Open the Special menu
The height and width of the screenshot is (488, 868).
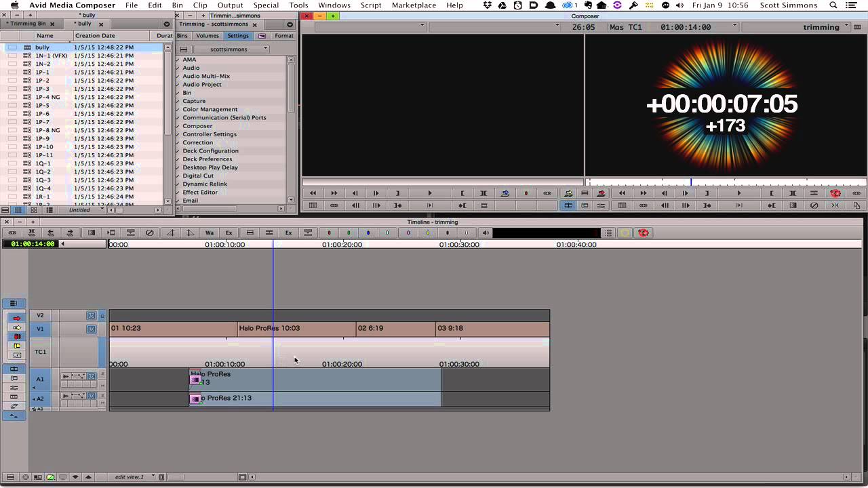point(266,5)
